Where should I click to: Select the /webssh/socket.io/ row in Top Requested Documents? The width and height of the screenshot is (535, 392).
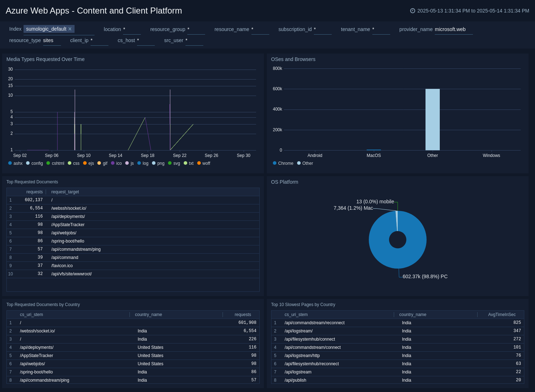pos(133,208)
